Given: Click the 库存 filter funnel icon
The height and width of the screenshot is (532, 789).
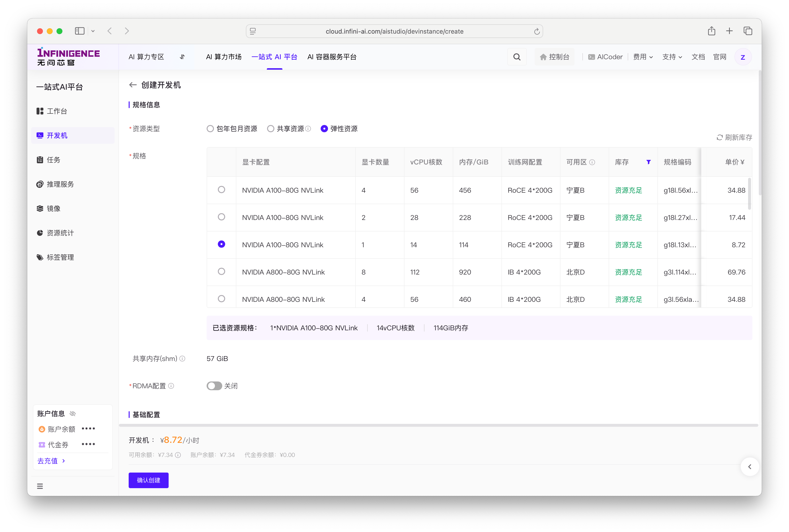Looking at the screenshot, I should click(648, 162).
